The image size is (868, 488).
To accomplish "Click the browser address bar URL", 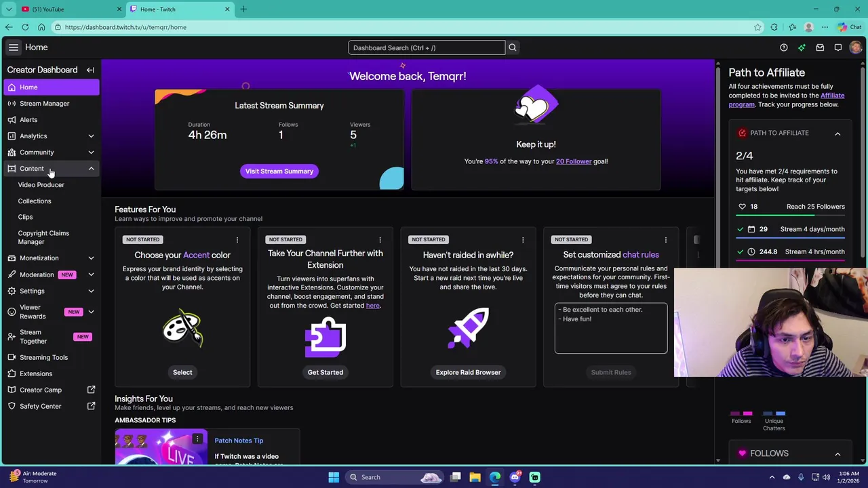I will coord(125,27).
